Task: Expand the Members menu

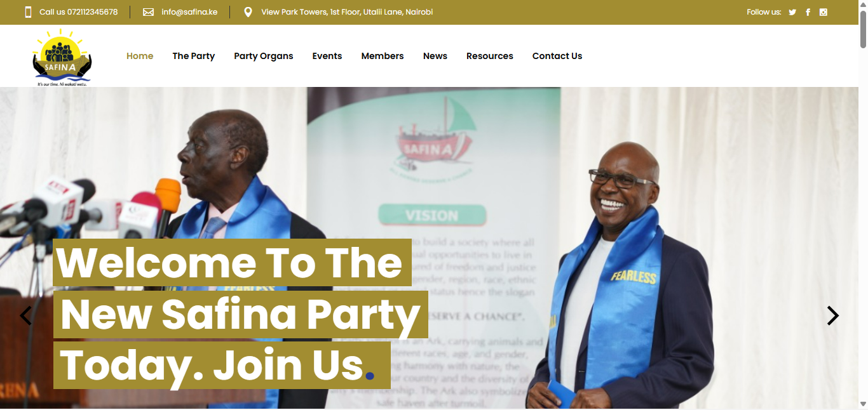Action: 383,56
